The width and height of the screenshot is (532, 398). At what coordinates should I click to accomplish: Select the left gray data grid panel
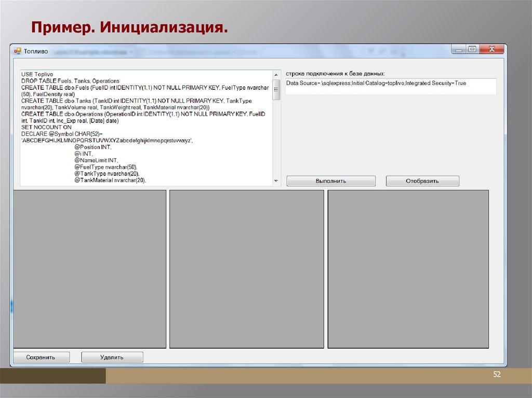click(x=89, y=269)
